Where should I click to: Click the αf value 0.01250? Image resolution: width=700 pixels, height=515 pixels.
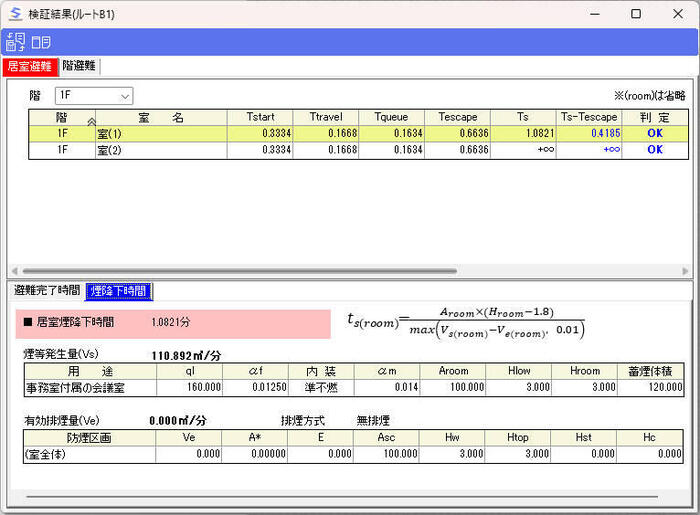pos(269,387)
